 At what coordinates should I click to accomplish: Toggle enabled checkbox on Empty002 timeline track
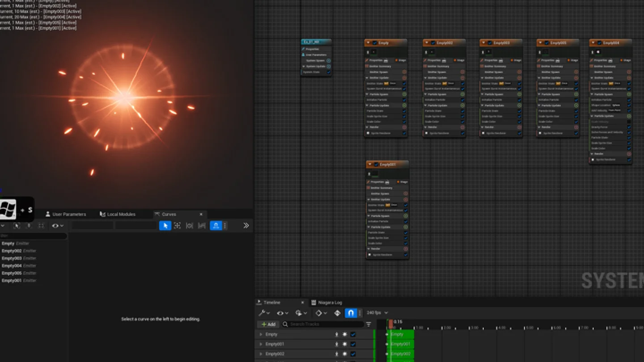[353, 354]
